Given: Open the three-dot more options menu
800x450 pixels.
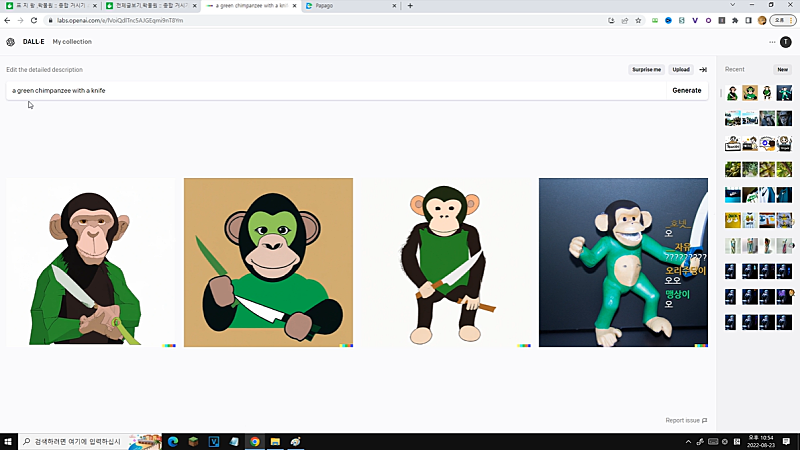Looking at the screenshot, I should click(772, 42).
